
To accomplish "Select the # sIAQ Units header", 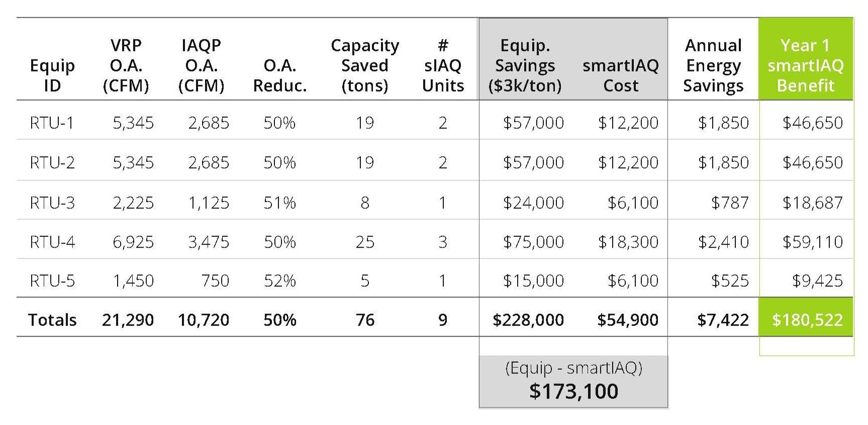I will [x=443, y=65].
